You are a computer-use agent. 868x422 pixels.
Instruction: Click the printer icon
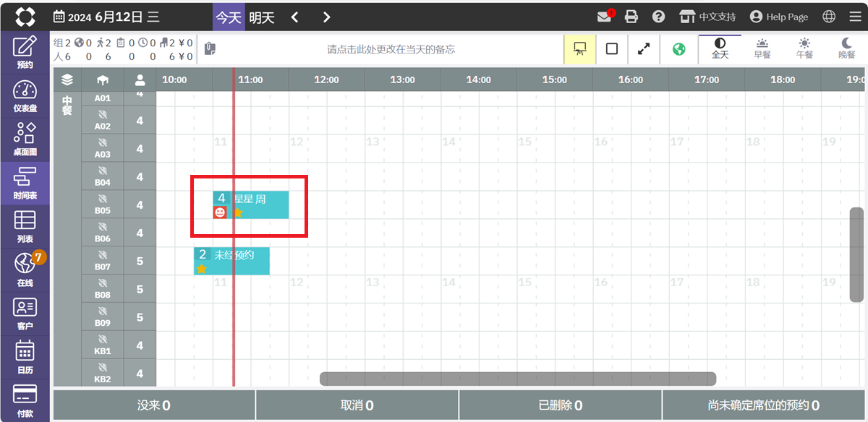coord(631,17)
